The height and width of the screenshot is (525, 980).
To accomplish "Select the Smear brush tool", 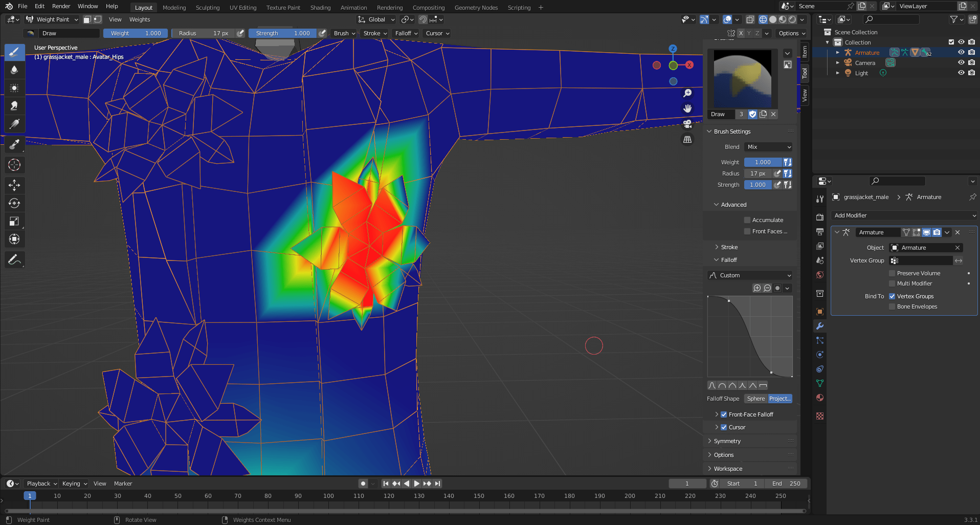I will click(14, 105).
